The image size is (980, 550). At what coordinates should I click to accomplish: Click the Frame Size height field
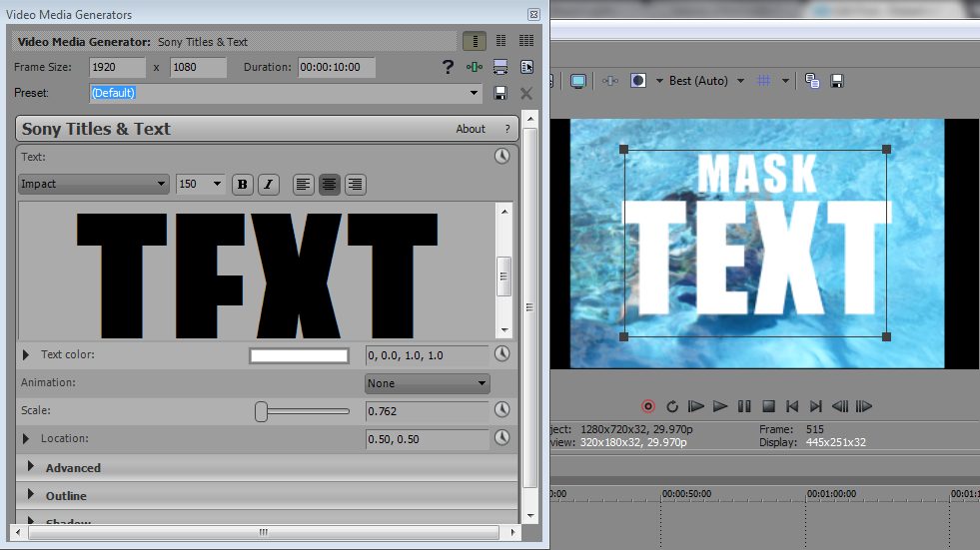198,68
